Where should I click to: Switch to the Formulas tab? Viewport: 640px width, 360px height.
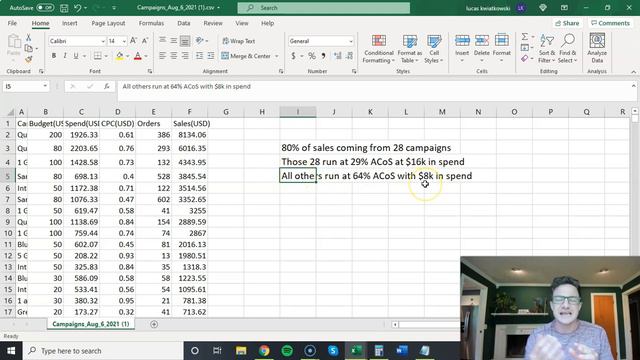click(x=151, y=23)
